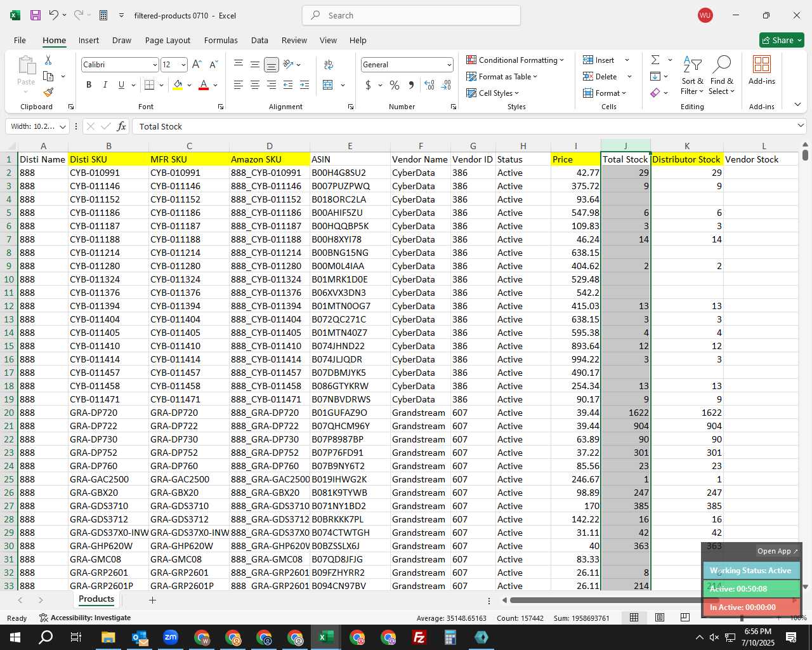Click the Wrap Text icon

[x=329, y=65]
